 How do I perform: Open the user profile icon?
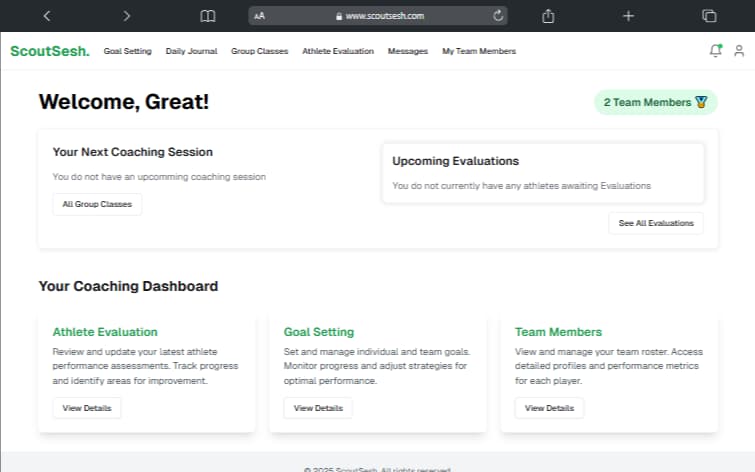click(739, 51)
